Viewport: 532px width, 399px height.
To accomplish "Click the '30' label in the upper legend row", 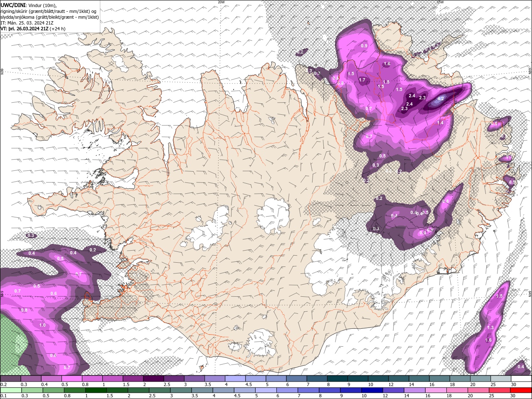I will [514, 384].
